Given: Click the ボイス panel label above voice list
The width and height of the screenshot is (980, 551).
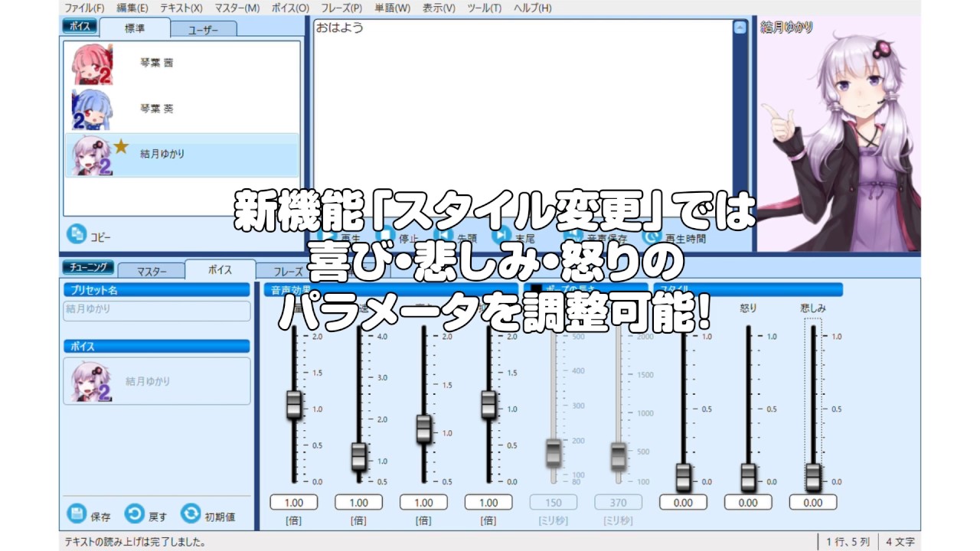Looking at the screenshot, I should [x=80, y=25].
